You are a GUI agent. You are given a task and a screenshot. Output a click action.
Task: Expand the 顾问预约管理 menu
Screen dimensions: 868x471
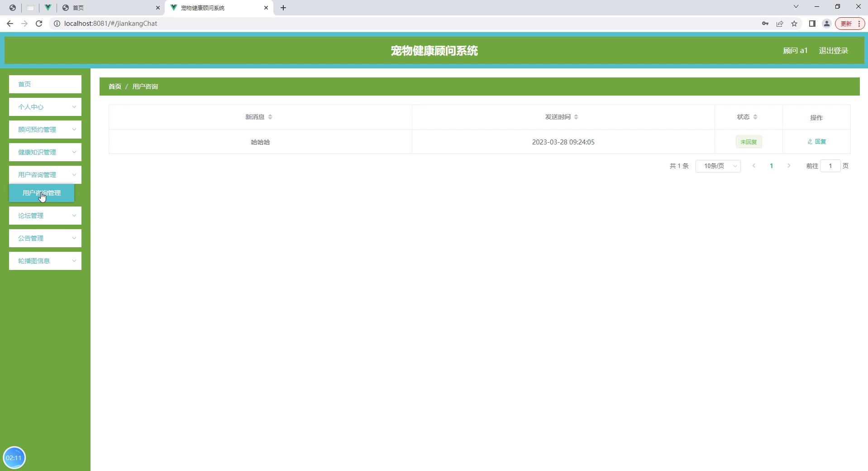click(x=45, y=130)
